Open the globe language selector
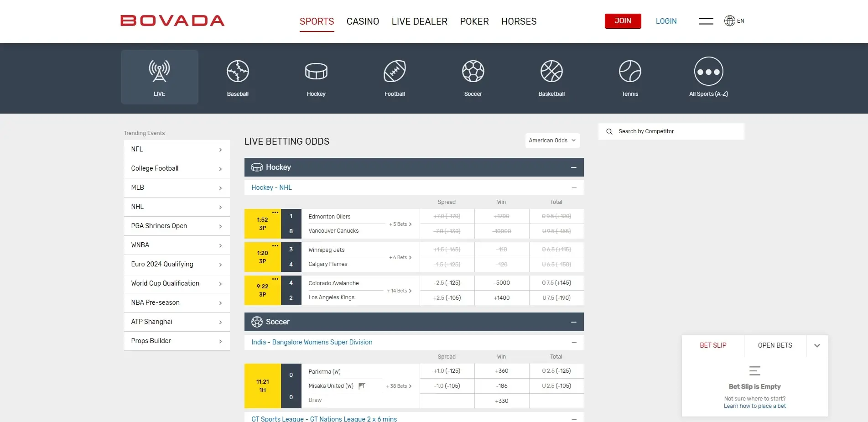This screenshot has width=868, height=422. pyautogui.click(x=729, y=21)
